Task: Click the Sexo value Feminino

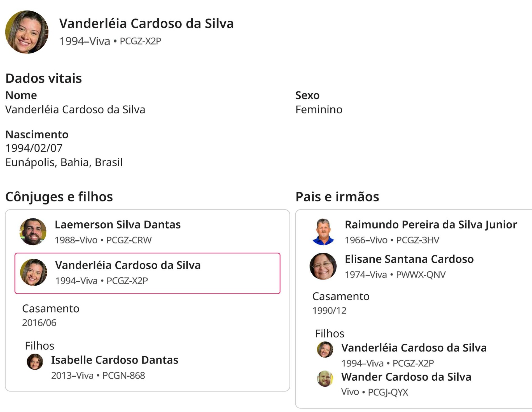Action: click(319, 110)
